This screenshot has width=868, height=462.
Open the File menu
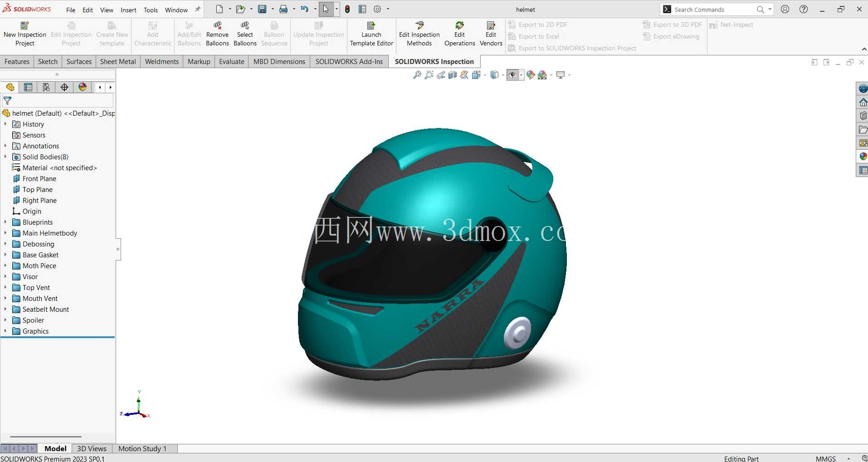pos(71,10)
